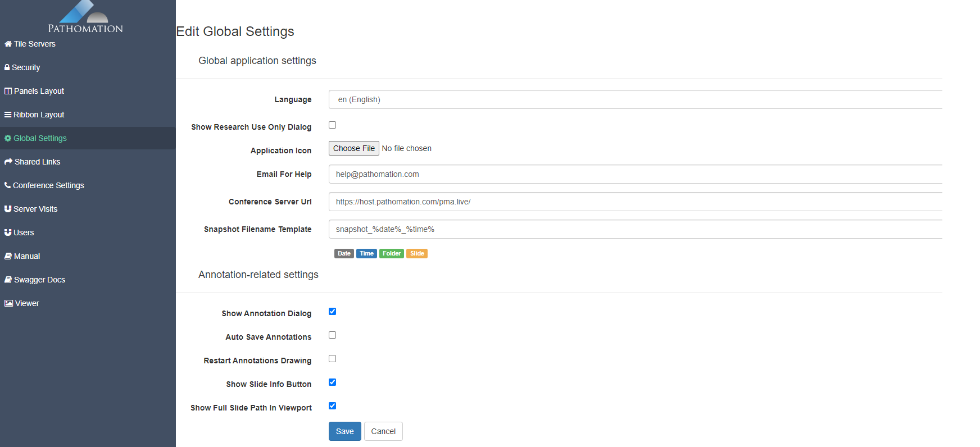This screenshot has width=980, height=447.
Task: Insert the green Folder template tag
Action: point(391,254)
